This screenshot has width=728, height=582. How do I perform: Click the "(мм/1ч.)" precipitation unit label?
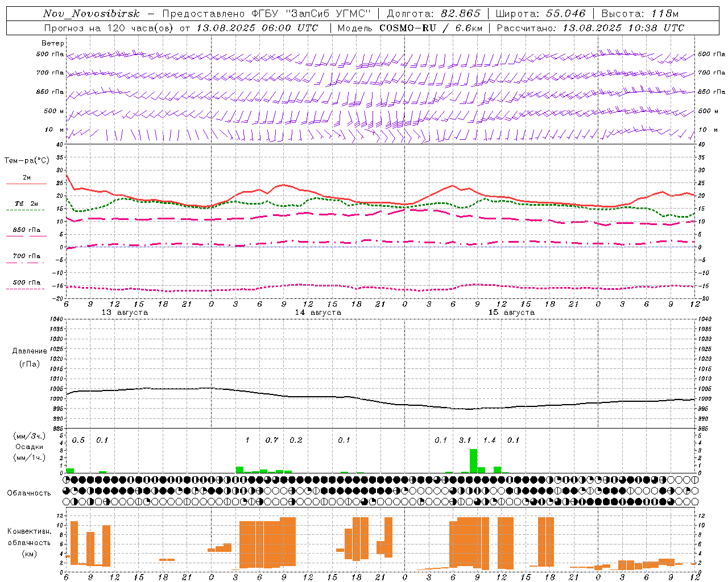pyautogui.click(x=29, y=458)
